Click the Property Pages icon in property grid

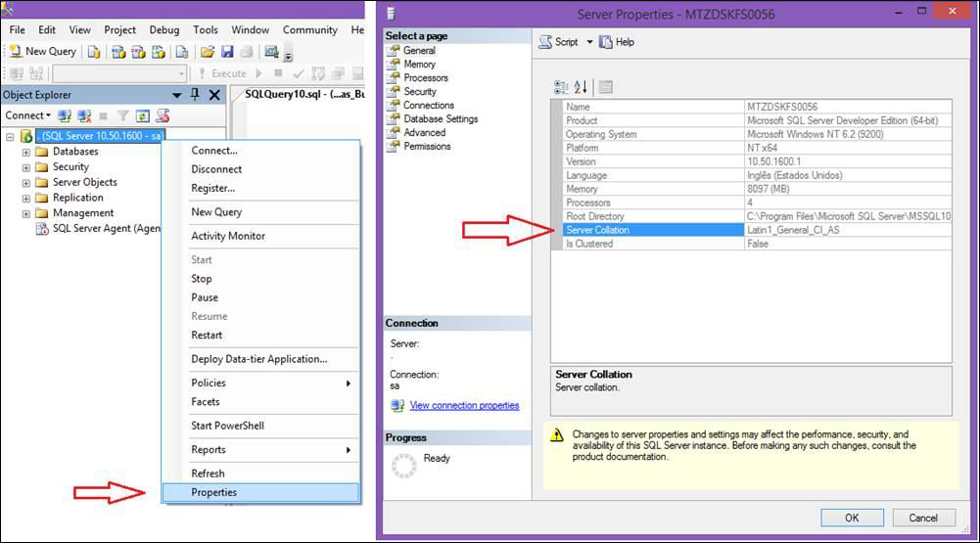pyautogui.click(x=606, y=87)
